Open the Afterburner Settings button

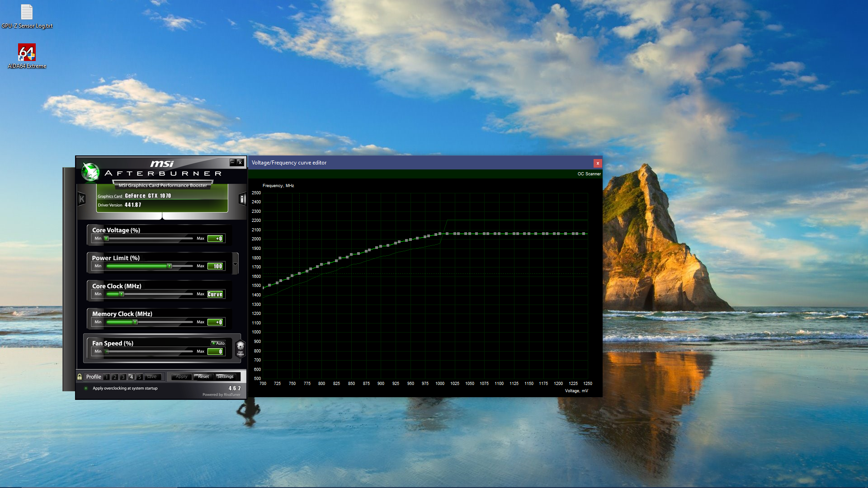click(x=225, y=376)
